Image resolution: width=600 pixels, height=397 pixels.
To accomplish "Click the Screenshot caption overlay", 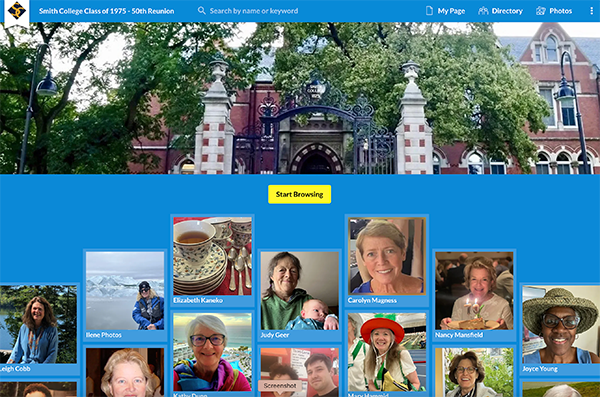I will click(x=280, y=386).
